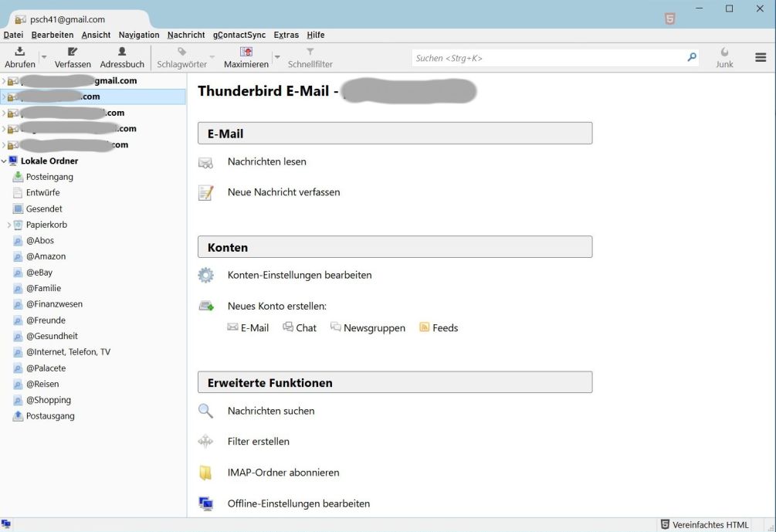Expand the Papierkorb folder
Screen dimensions: 776x532
tap(9, 225)
